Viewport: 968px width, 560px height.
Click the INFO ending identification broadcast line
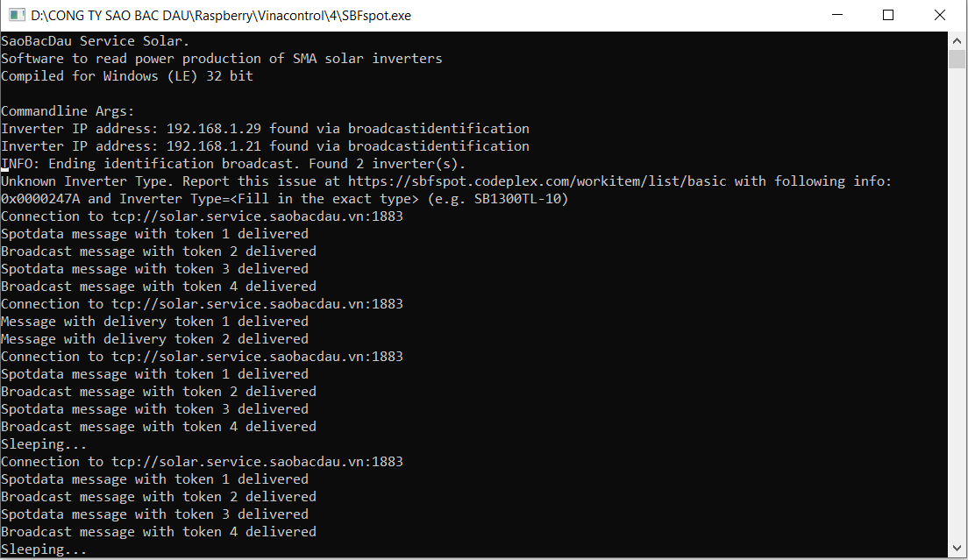[232, 163]
